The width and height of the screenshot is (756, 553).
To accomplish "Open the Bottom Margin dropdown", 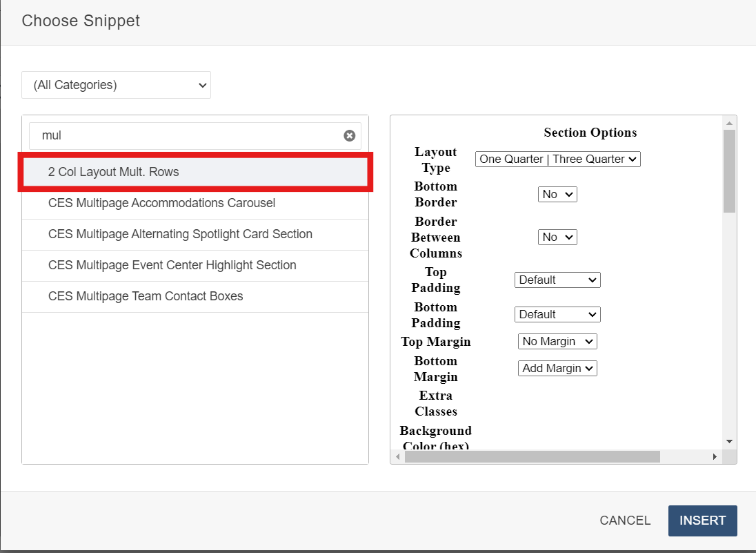I will pos(557,368).
